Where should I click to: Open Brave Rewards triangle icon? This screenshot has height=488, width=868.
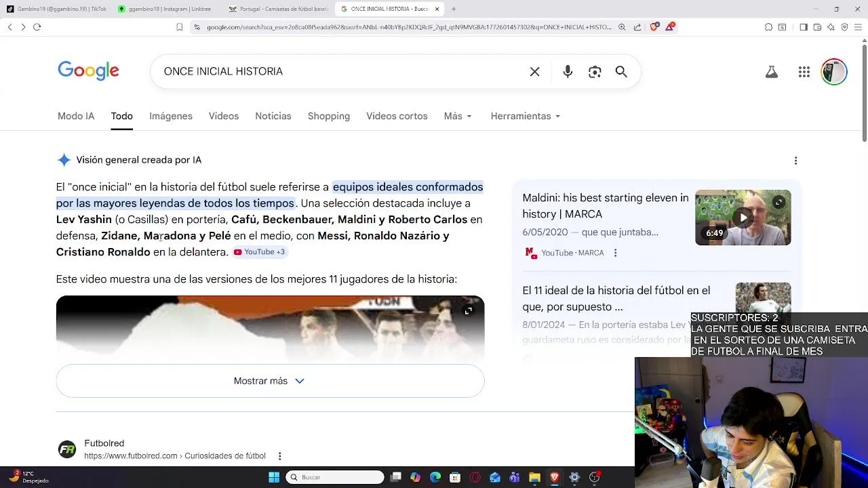[x=670, y=26]
